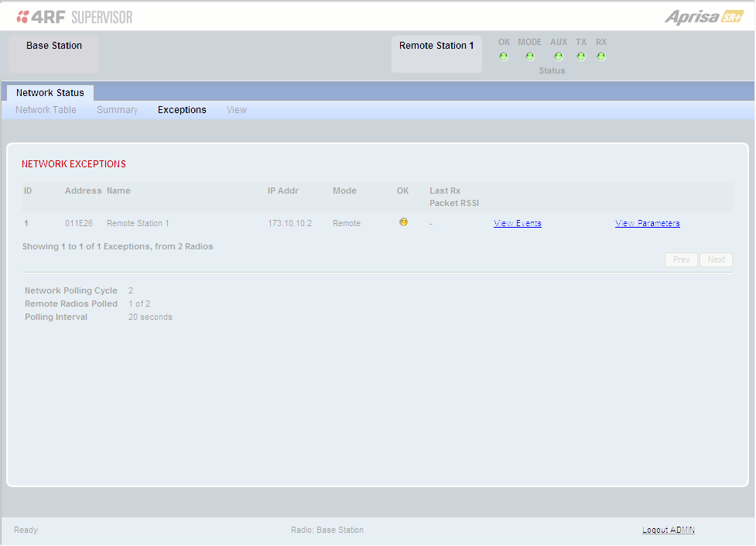The width and height of the screenshot is (756, 546).
Task: Select the Base Station radio box
Action: [x=54, y=53]
